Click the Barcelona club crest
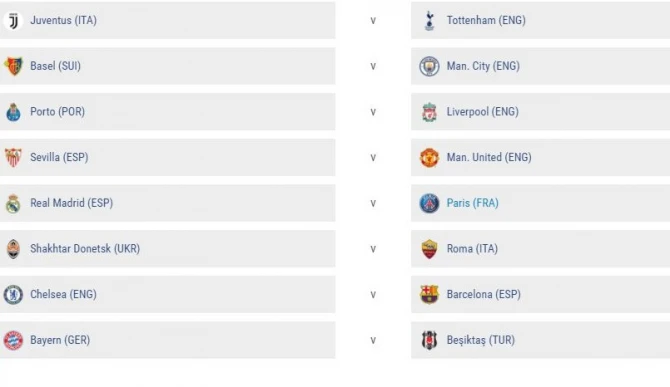Screen dimensions: 670x387 point(429,294)
